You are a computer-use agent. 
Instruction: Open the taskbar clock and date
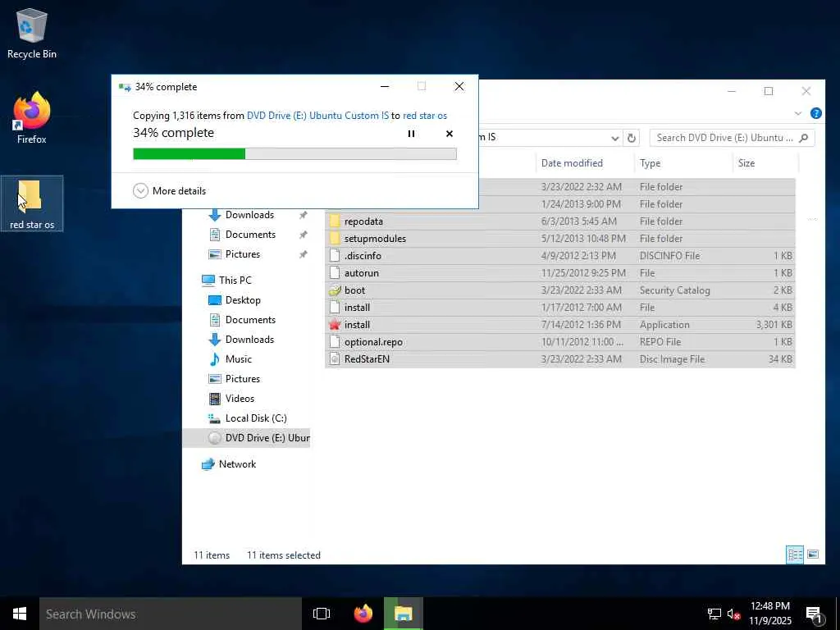pos(769,614)
